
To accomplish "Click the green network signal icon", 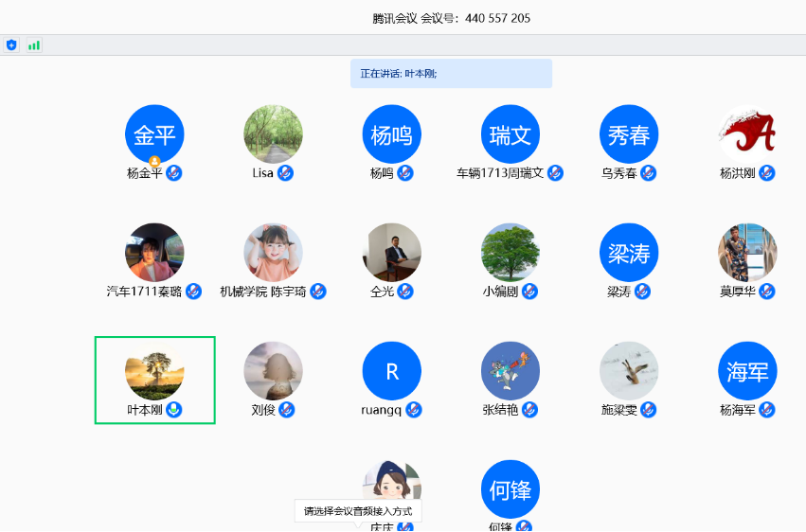I will click(x=34, y=44).
